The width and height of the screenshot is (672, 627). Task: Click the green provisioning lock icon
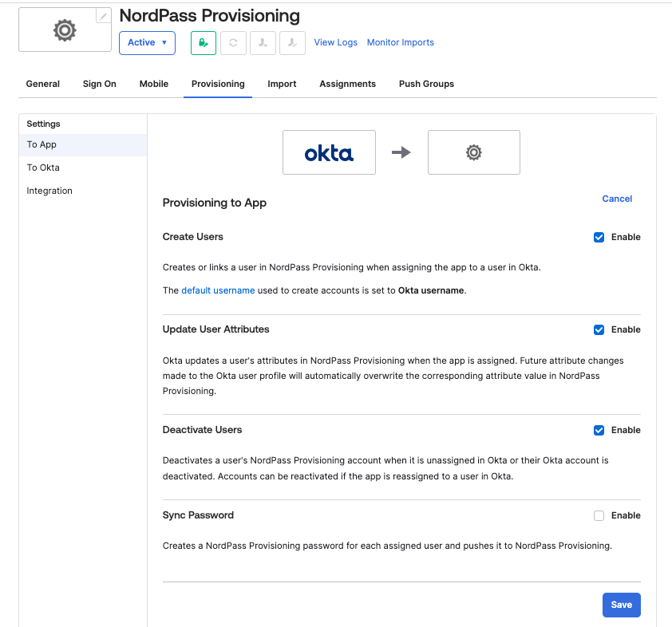[204, 43]
